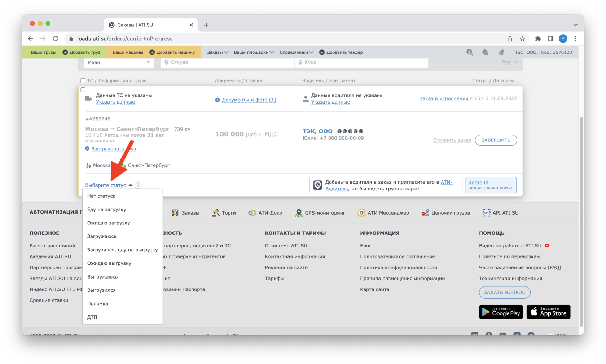Open the Chrome tab search chevron
Image resolution: width=606 pixels, height=364 pixels.
pos(575,25)
